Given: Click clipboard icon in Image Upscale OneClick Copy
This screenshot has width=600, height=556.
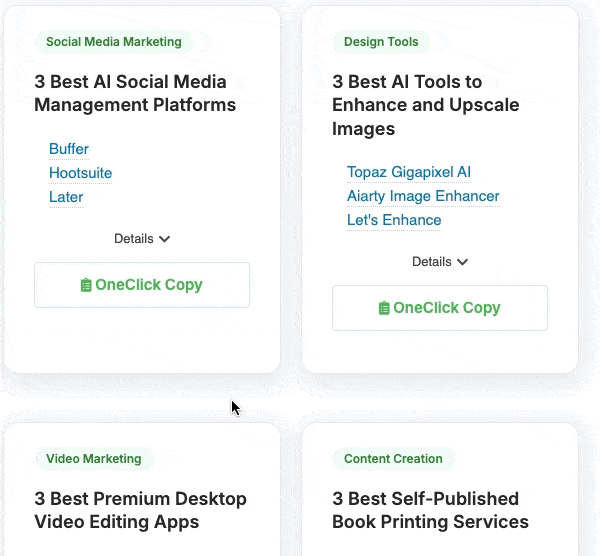Looking at the screenshot, I should point(384,308).
